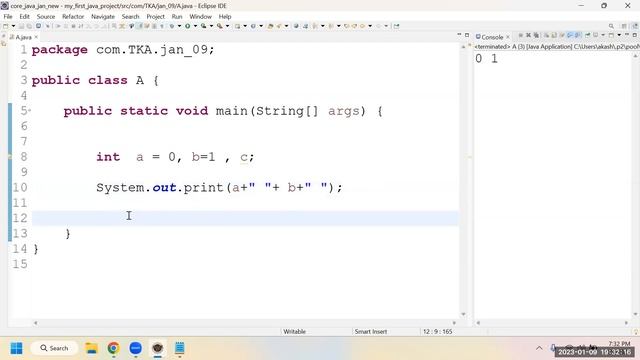Click Remove All Terminated Launches in Console

(x=536, y=36)
